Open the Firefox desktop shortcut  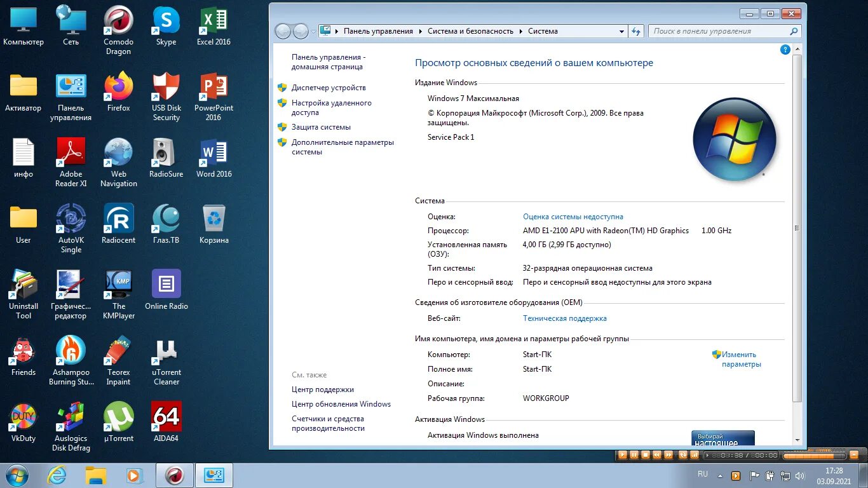118,91
